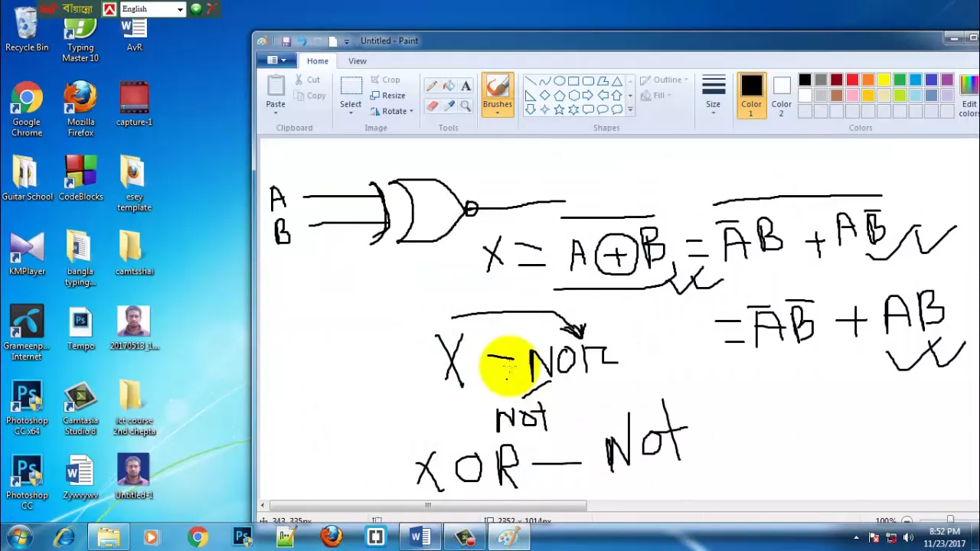Image resolution: width=980 pixels, height=551 pixels.
Task: Open Camtasia Studio 8 desktop shortcut
Action: (80, 407)
